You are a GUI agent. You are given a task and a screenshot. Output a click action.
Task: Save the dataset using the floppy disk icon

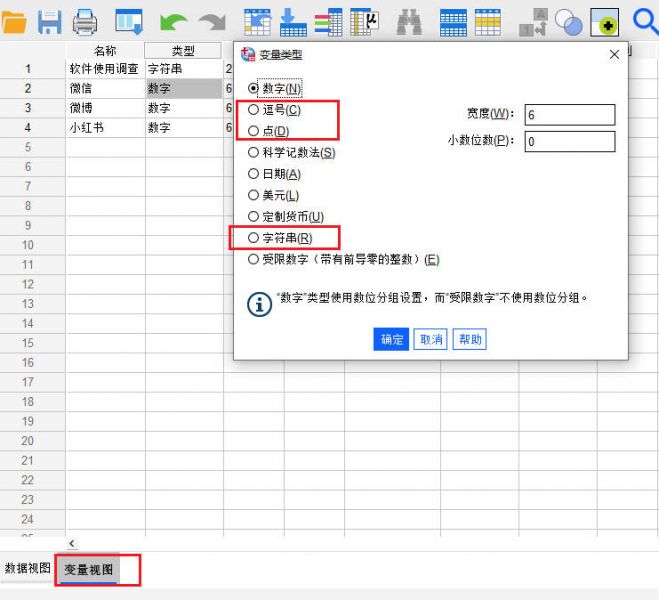coord(50,22)
